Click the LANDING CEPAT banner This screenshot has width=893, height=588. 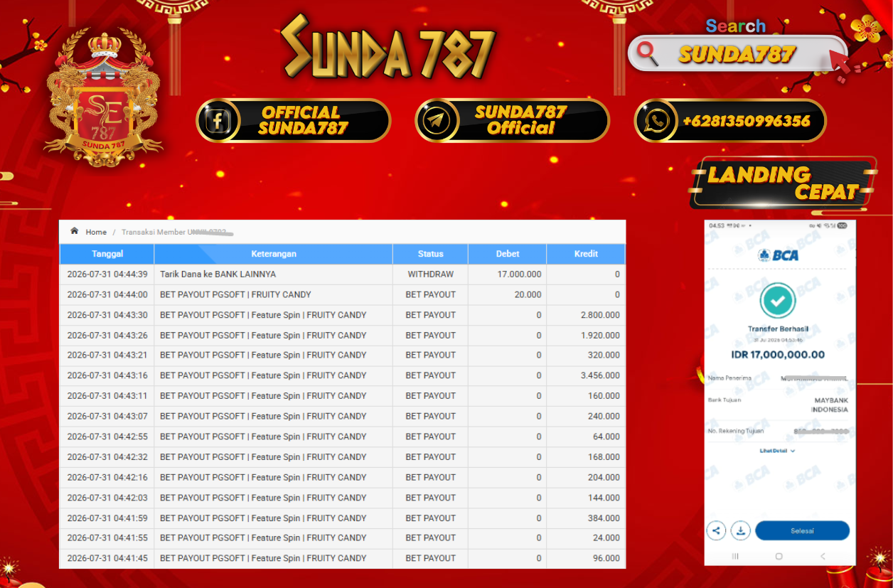point(781,183)
